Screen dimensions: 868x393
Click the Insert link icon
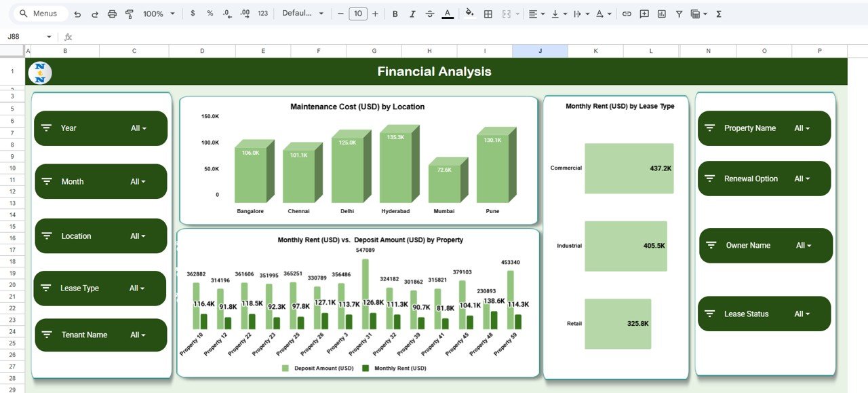[627, 14]
